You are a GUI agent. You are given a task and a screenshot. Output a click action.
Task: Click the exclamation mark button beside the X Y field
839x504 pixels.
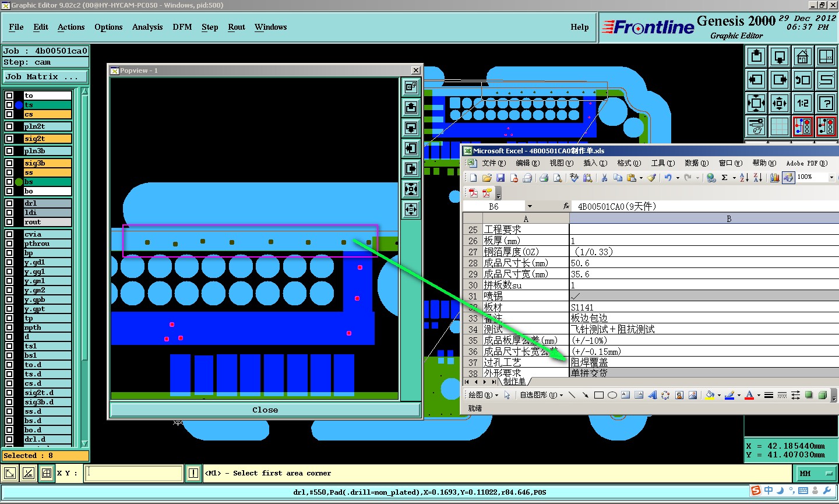(x=193, y=473)
